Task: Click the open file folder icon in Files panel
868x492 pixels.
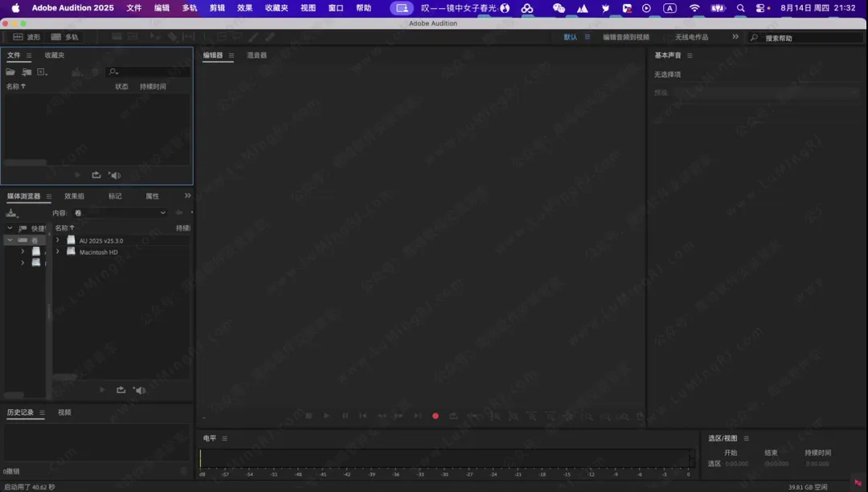Action: [x=10, y=72]
